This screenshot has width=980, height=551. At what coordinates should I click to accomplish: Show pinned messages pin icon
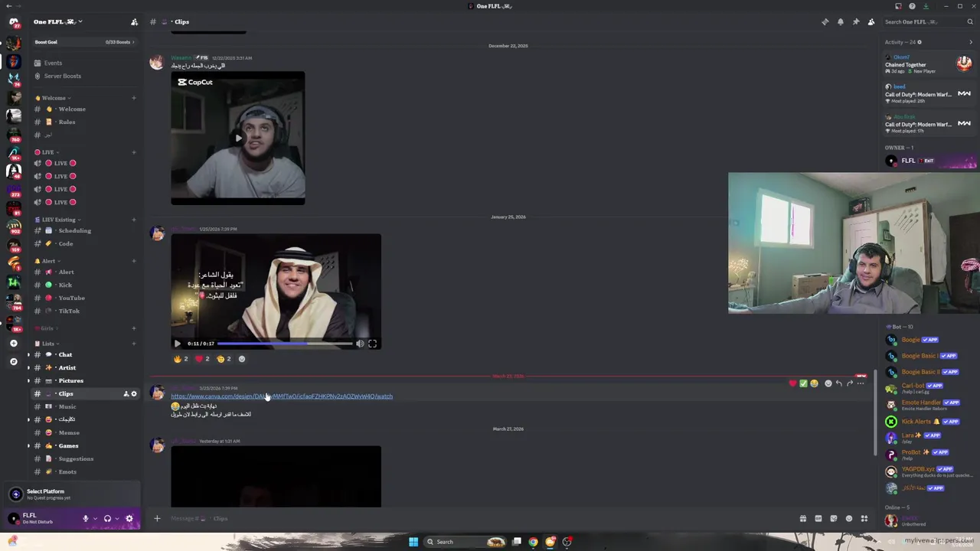(856, 21)
